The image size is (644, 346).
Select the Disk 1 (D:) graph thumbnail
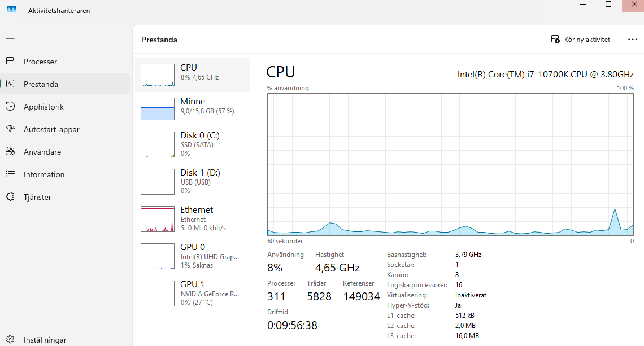coord(158,182)
